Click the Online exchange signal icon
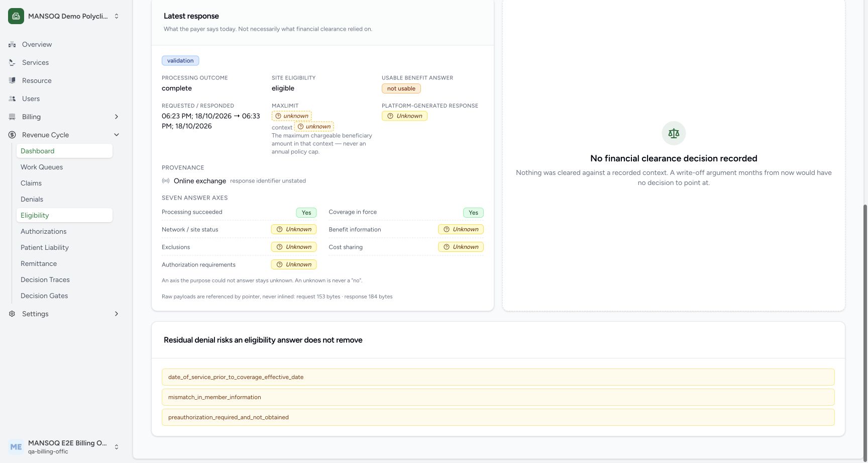Screen dimensions: 868x463 [x=166, y=181]
